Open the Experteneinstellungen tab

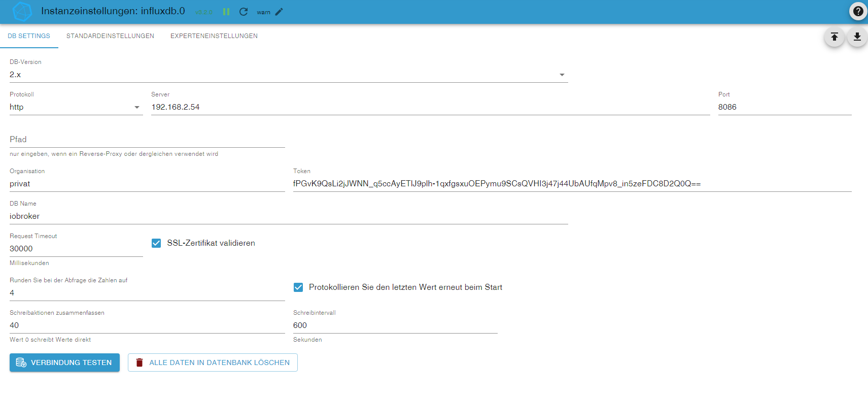click(214, 36)
